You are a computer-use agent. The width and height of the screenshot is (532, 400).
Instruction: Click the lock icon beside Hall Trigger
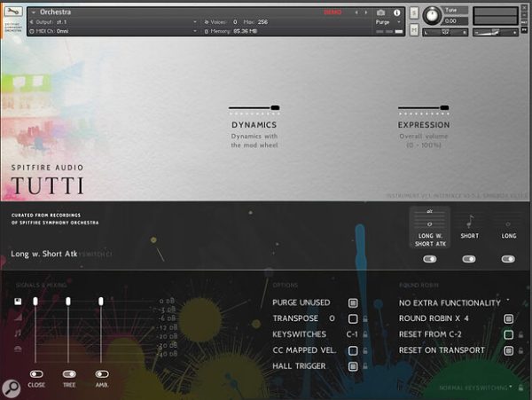coord(365,366)
